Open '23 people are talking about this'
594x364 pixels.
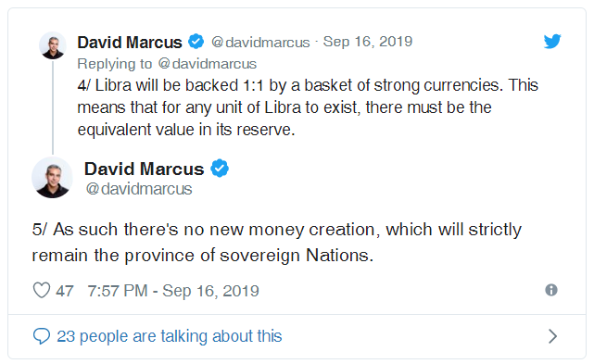(170, 336)
